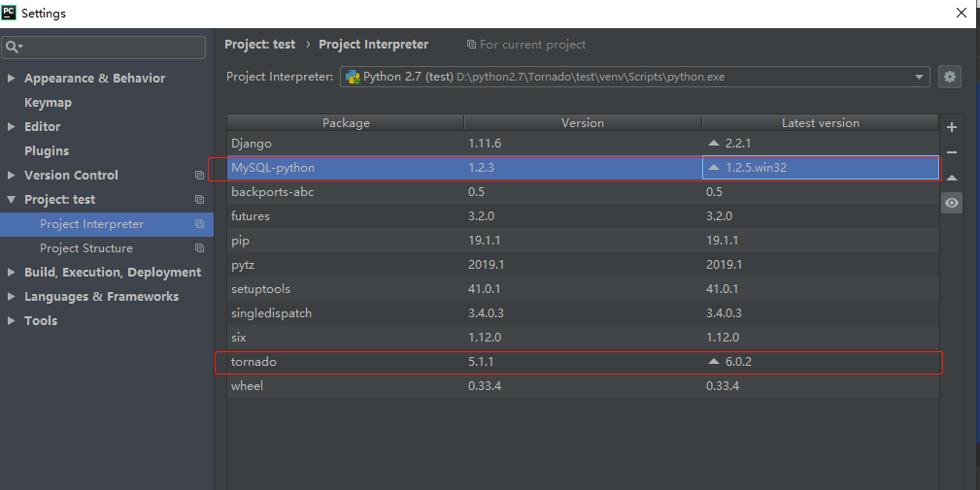Click Django version 1.11.6 cell
980x490 pixels.
point(583,143)
